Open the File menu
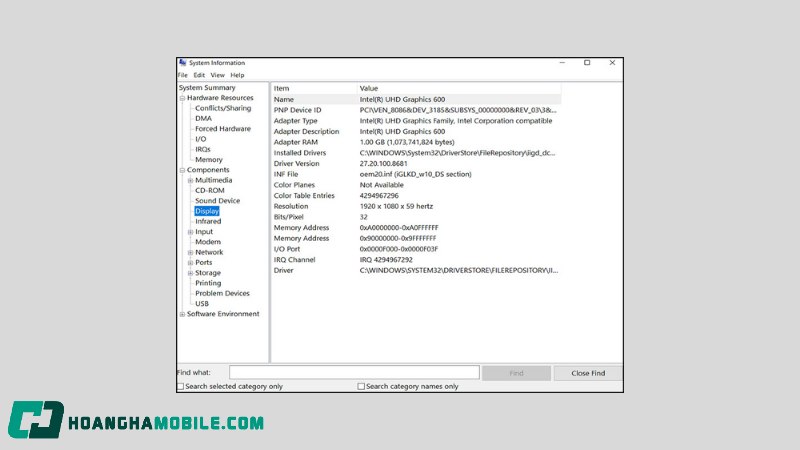This screenshot has height=450, width=800. (183, 75)
